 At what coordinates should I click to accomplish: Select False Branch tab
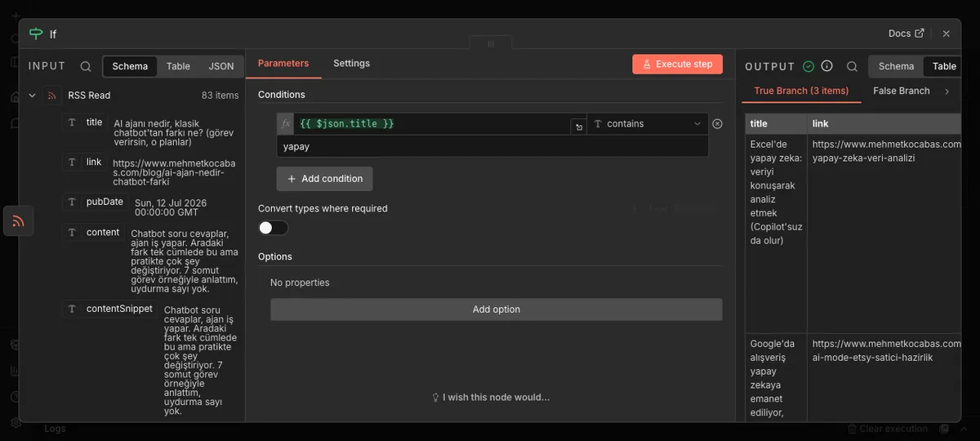click(x=902, y=91)
